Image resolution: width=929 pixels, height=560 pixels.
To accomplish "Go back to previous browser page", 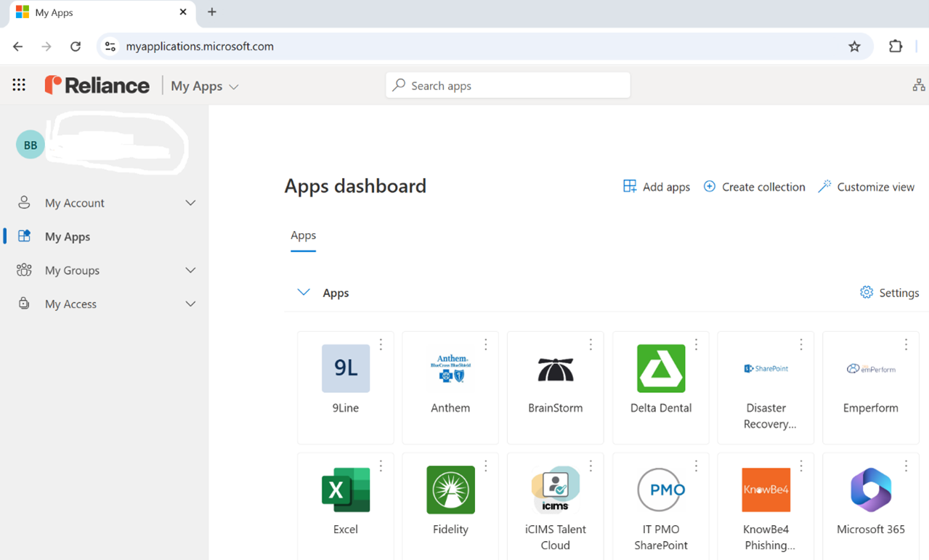I will coord(18,46).
